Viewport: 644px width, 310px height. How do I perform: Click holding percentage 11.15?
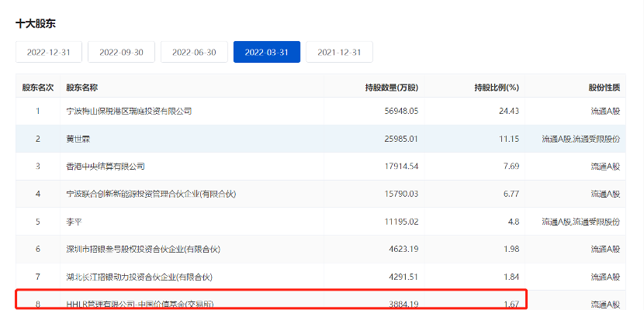pos(509,139)
